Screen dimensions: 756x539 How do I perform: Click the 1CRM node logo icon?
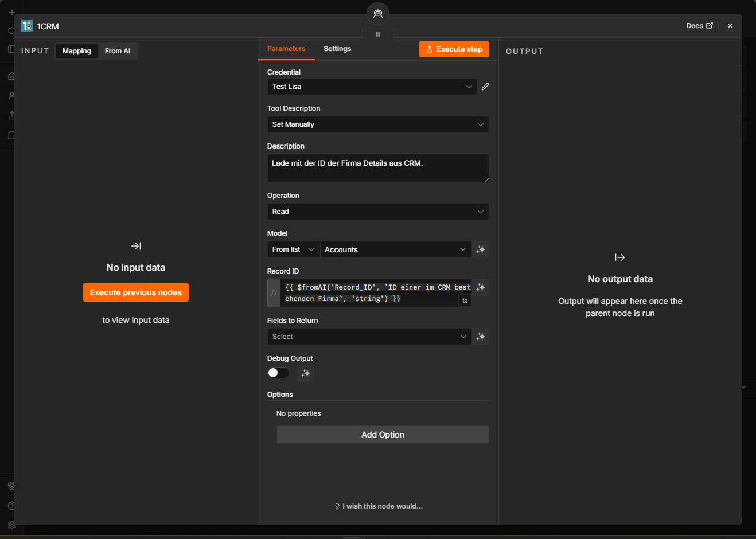tap(27, 26)
